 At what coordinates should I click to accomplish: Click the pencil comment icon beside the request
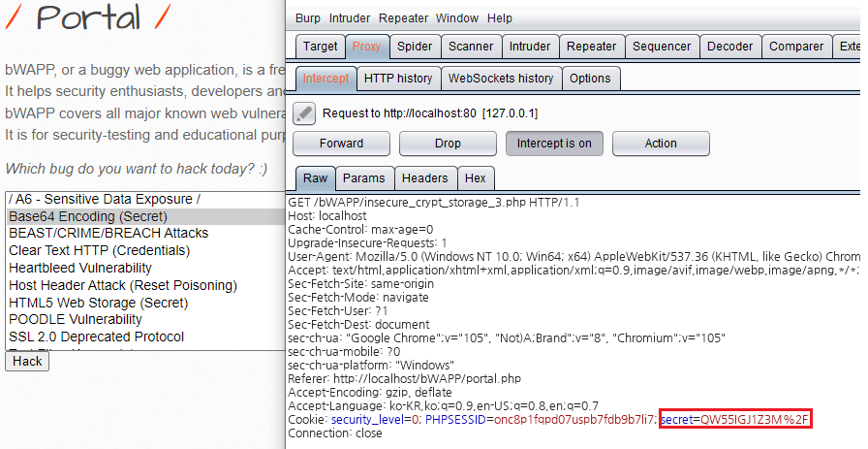tap(304, 113)
